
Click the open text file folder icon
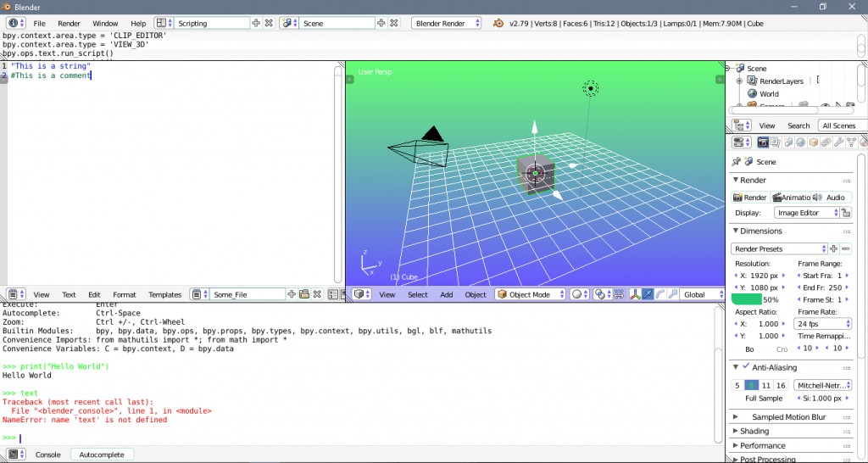[x=304, y=294]
